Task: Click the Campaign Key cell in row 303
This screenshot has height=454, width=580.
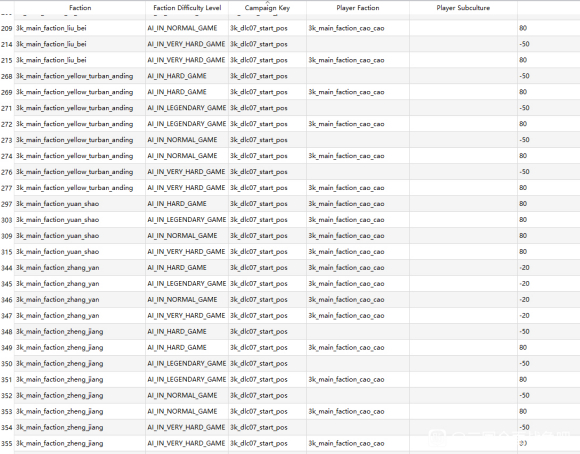Action: pyautogui.click(x=267, y=220)
